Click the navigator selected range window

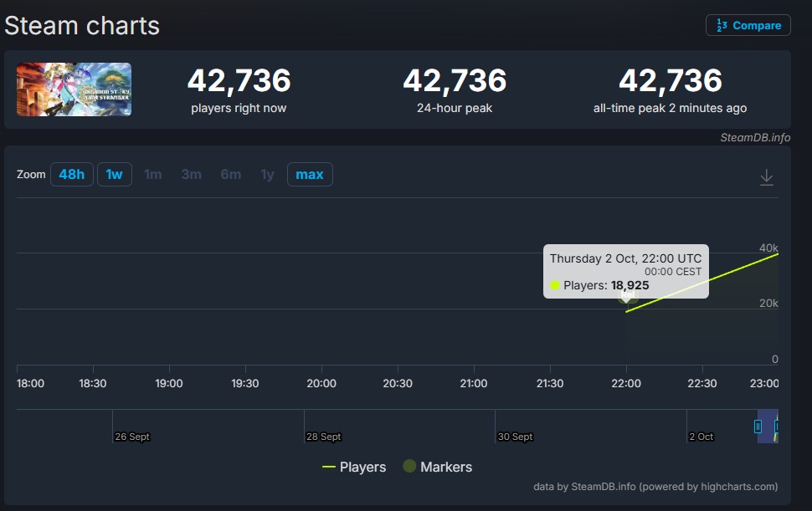click(x=768, y=427)
